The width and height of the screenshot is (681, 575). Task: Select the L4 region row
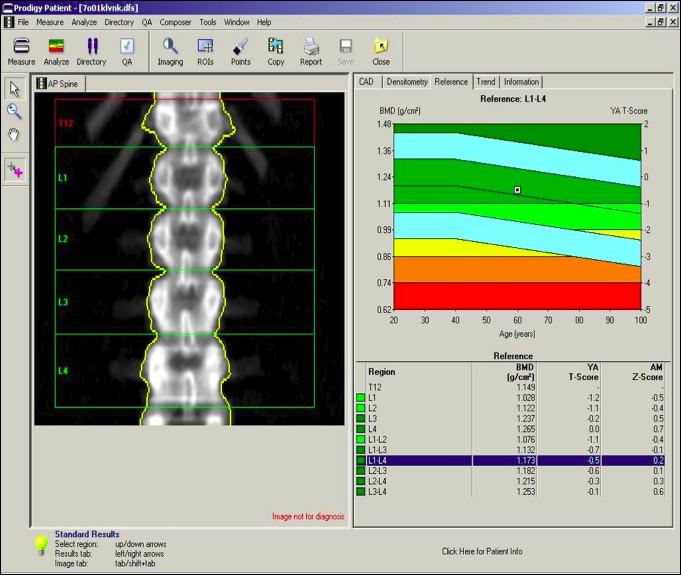pyautogui.click(x=510, y=429)
